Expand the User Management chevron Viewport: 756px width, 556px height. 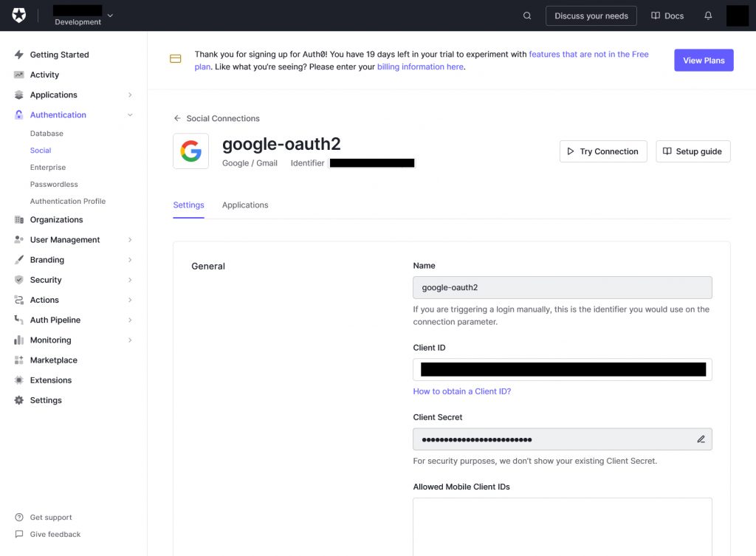130,240
